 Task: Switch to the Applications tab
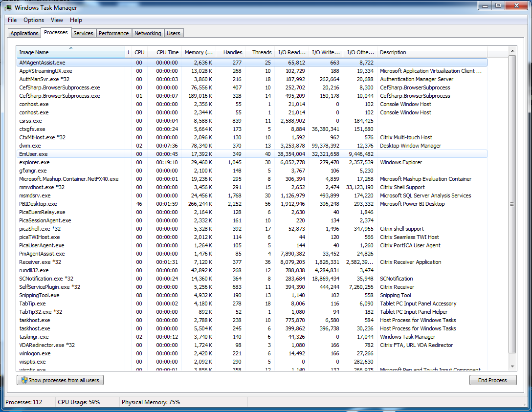pyautogui.click(x=24, y=33)
